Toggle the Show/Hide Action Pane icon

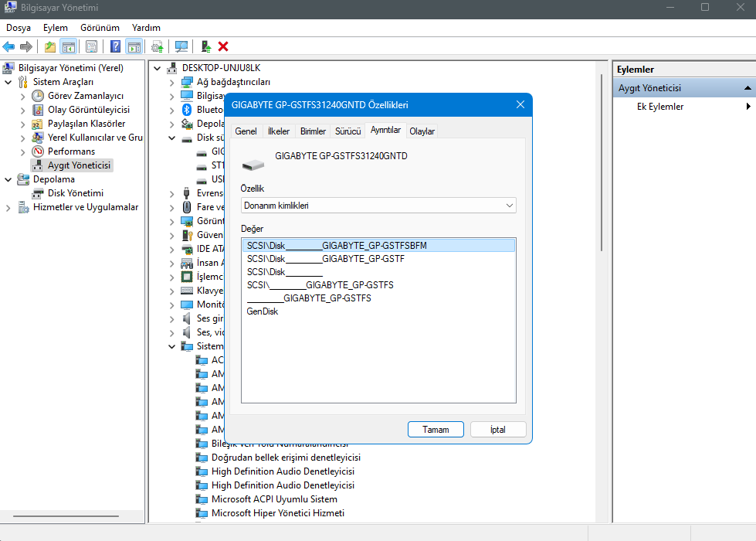[134, 47]
